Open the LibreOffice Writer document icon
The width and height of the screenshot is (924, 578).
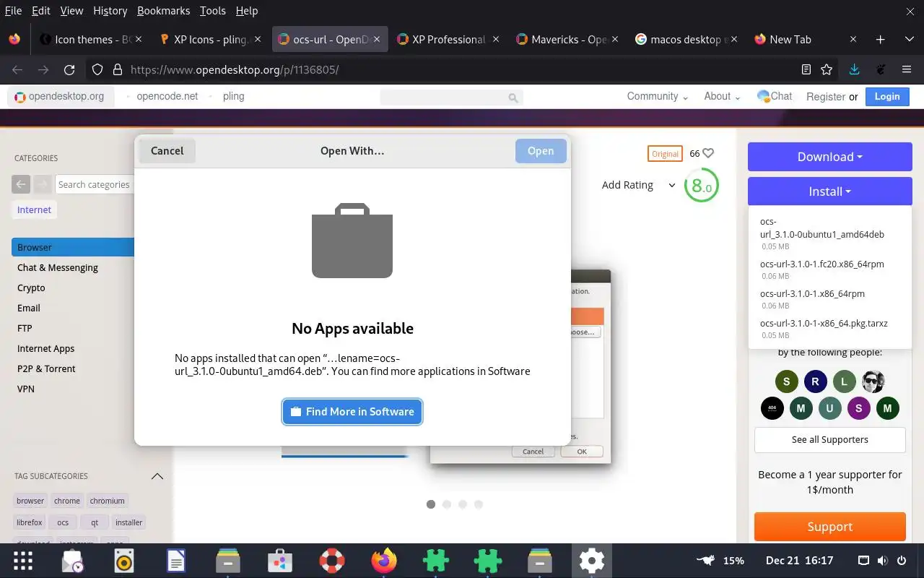pyautogui.click(x=176, y=561)
